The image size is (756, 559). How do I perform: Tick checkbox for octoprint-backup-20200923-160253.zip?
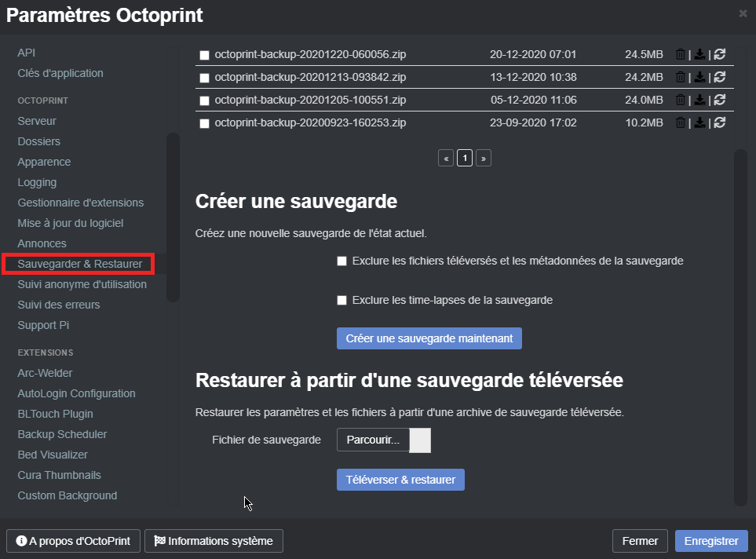coord(204,123)
